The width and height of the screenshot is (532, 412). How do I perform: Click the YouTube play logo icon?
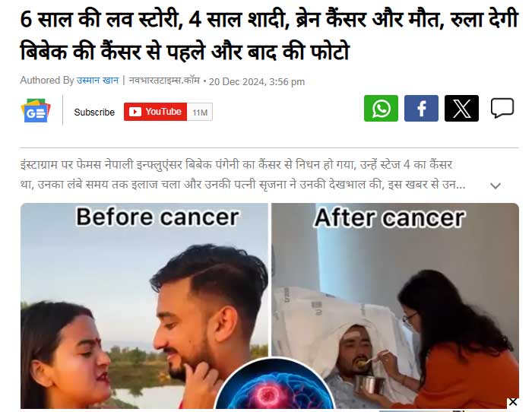coord(135,112)
